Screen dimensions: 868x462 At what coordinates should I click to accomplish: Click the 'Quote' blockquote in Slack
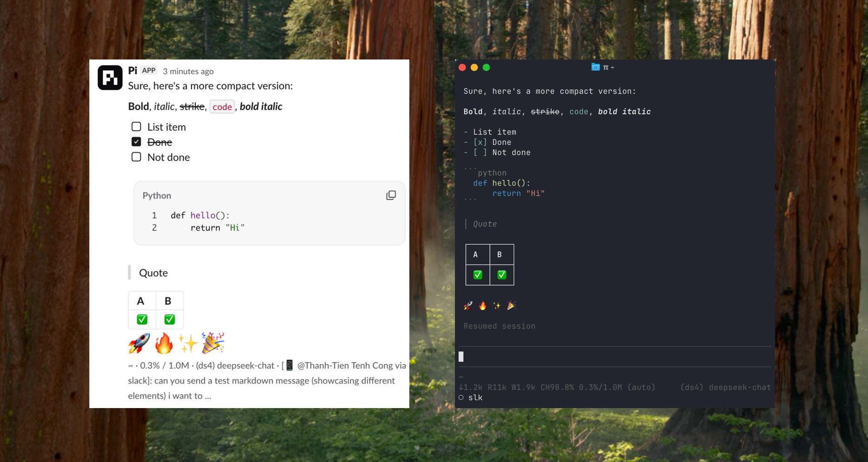pos(154,273)
